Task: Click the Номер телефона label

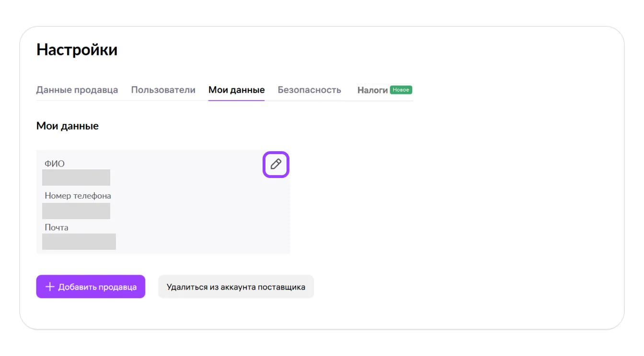Action: tap(78, 196)
